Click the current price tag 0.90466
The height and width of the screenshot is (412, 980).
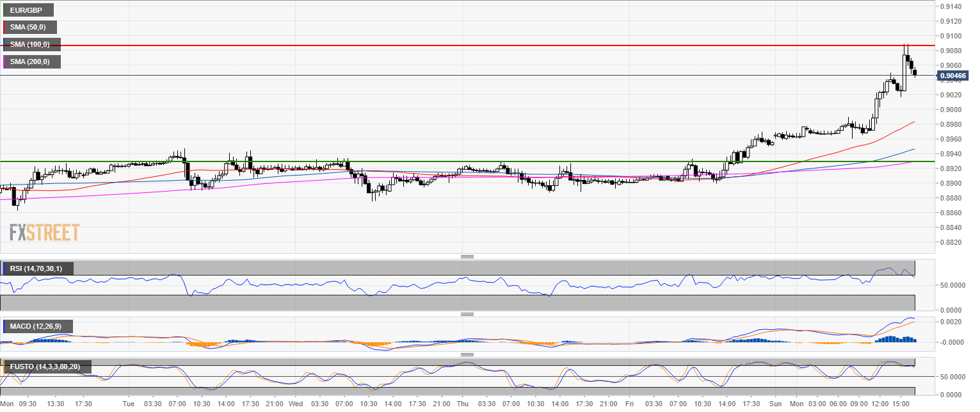click(953, 76)
